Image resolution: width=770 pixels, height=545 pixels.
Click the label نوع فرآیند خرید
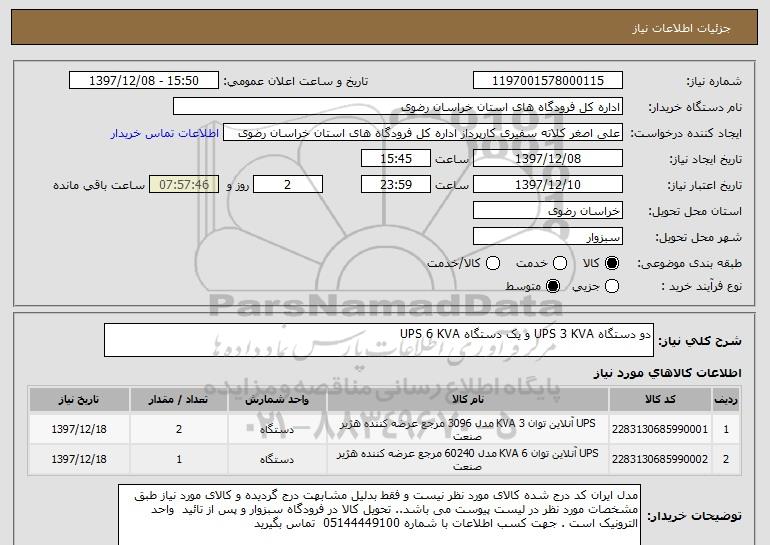click(x=701, y=286)
